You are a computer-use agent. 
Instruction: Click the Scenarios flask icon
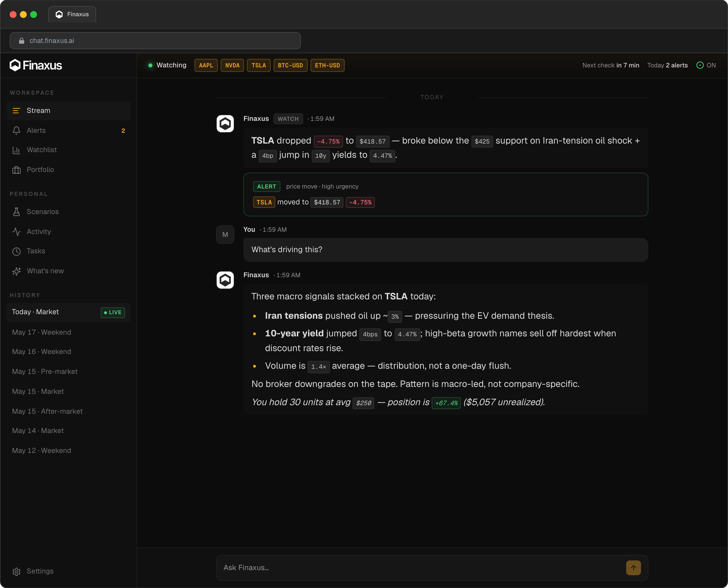pyautogui.click(x=16, y=212)
